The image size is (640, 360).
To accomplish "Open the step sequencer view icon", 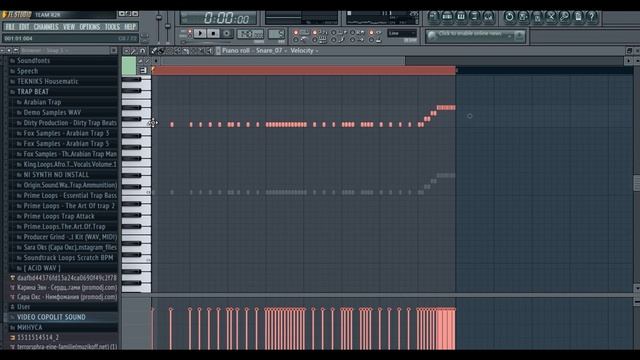I will 447,17.
